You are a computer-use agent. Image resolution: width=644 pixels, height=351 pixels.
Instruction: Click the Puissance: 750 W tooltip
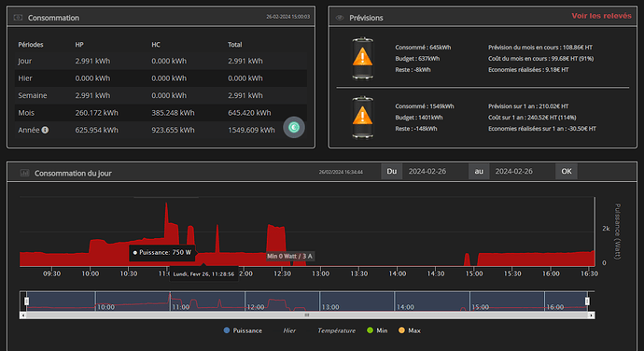click(161, 253)
